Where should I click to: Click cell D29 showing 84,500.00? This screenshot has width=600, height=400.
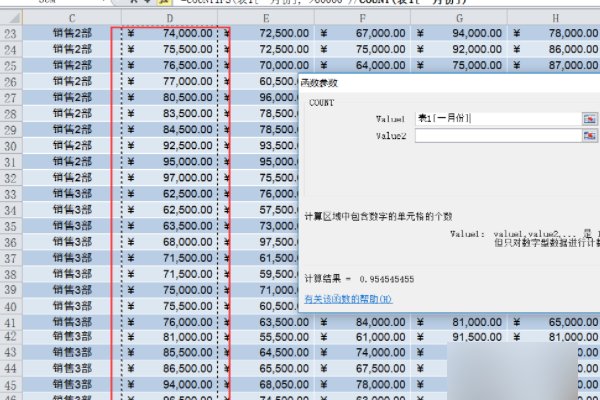pos(170,129)
